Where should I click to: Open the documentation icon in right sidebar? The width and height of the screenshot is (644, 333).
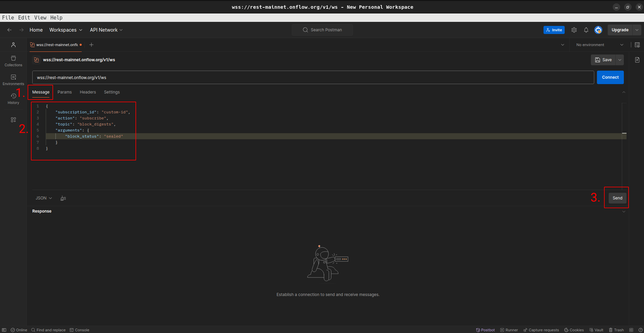point(637,60)
